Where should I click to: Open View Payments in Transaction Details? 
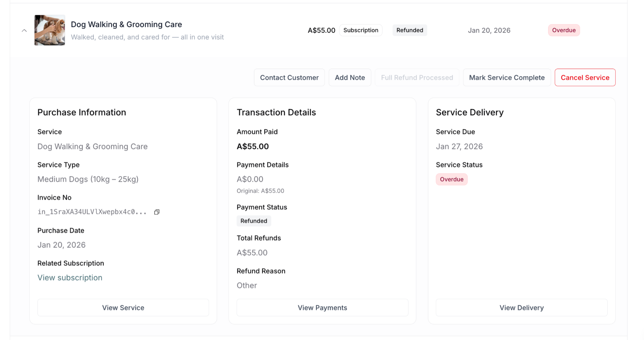[322, 308]
